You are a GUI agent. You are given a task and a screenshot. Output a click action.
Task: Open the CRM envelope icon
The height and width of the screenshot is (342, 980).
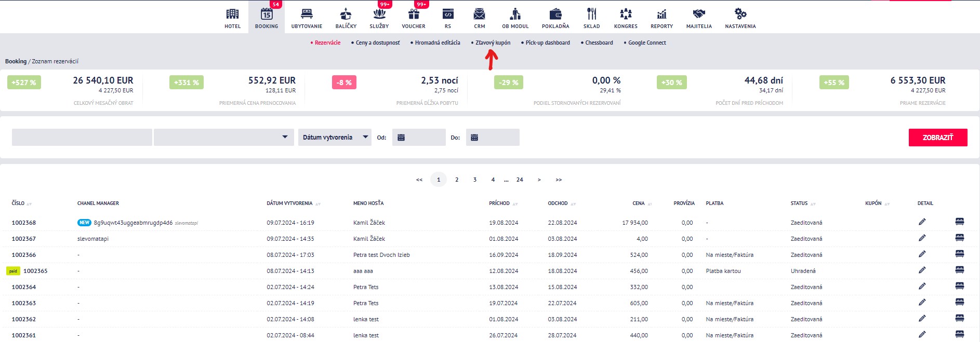click(x=479, y=14)
